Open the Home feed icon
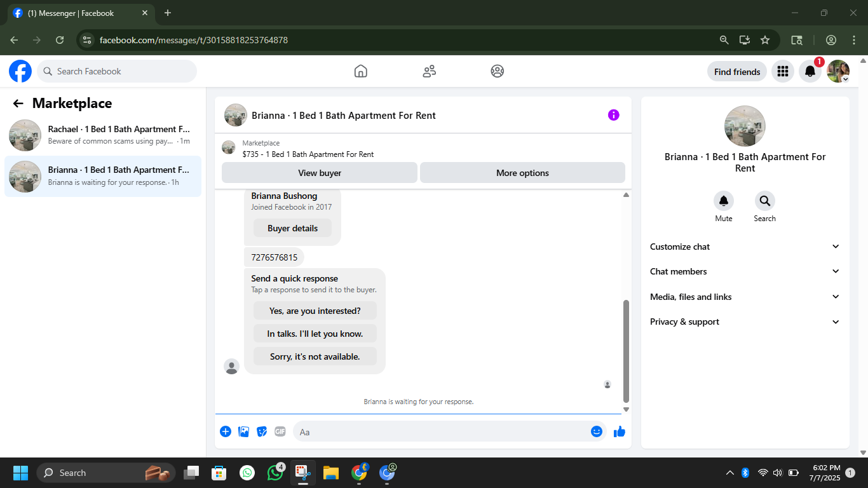Image resolution: width=868 pixels, height=488 pixels. (x=361, y=71)
